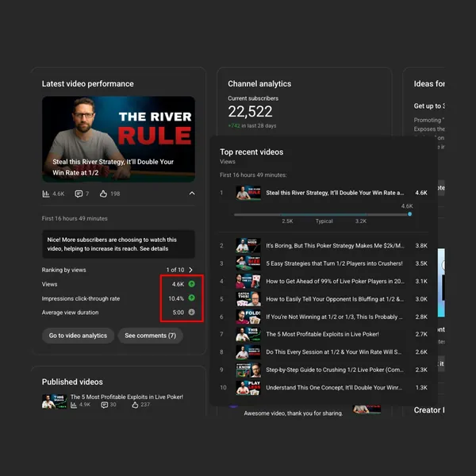
Task: Click the 22,522 current subscribers count
Action: [250, 111]
